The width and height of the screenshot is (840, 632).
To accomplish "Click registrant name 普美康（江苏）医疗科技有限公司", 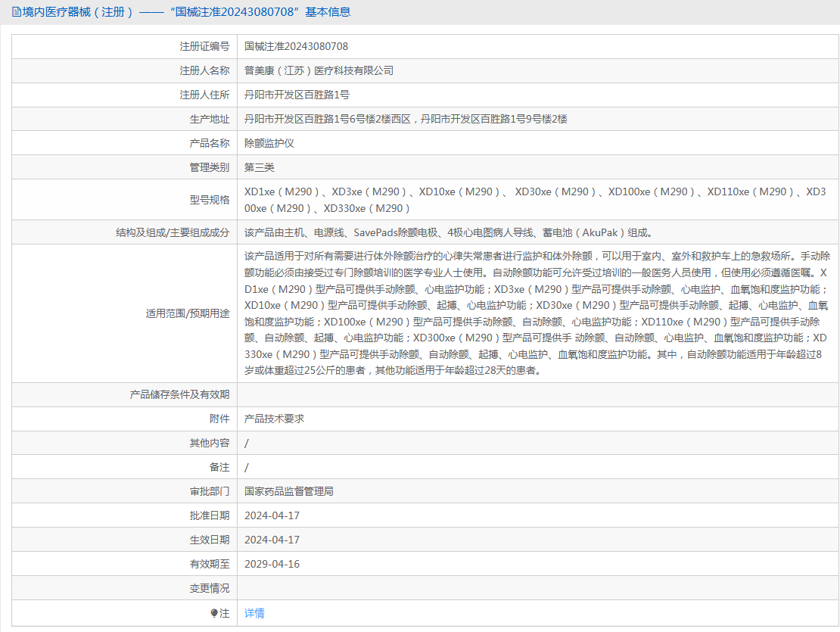I will pyautogui.click(x=319, y=70).
